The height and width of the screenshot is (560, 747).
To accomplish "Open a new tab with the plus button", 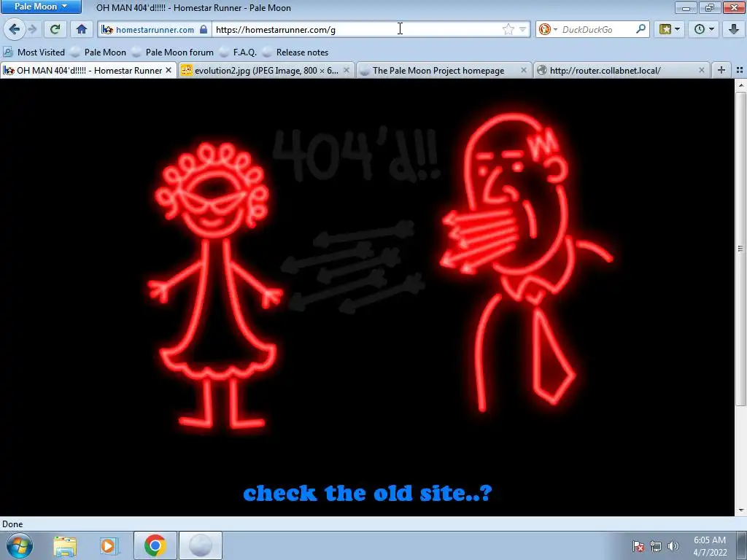I will click(x=721, y=70).
